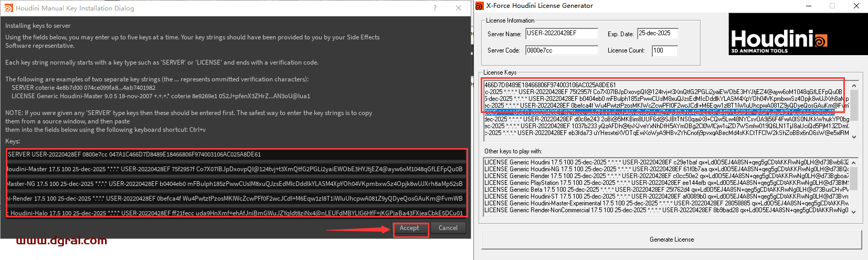This screenshot has height=260, width=868.
Task: Select the LICENSE Generic Houdini-NG line
Action: [x=666, y=169]
